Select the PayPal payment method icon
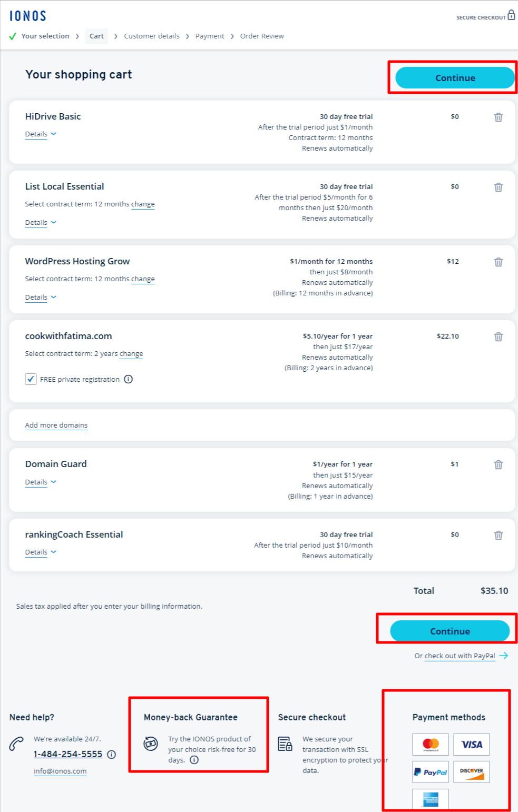This screenshot has height=812, width=518. coord(430,772)
